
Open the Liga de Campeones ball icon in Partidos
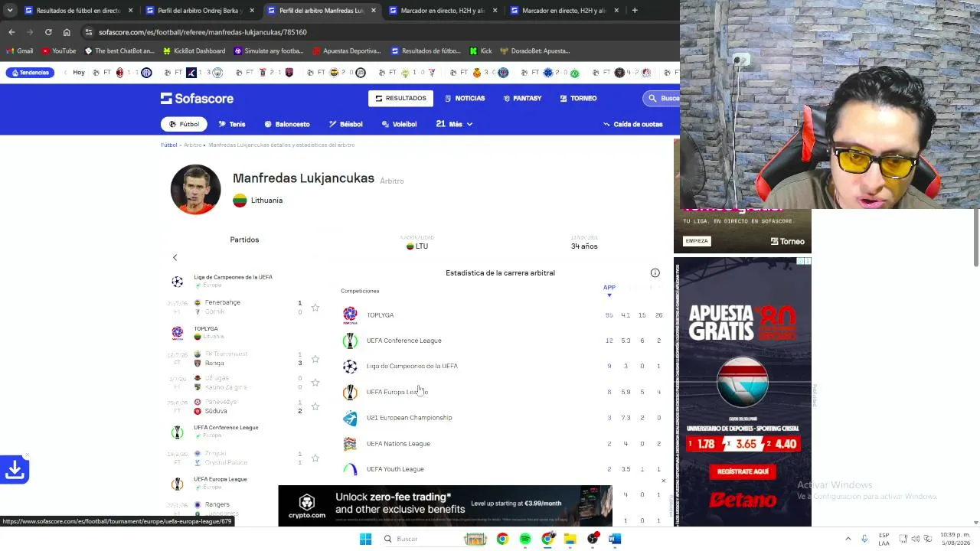177,282
